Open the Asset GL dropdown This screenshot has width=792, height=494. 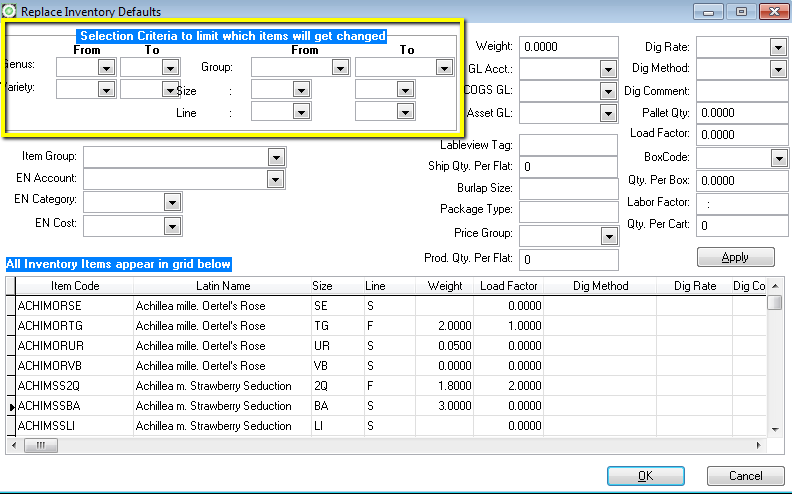click(607, 113)
